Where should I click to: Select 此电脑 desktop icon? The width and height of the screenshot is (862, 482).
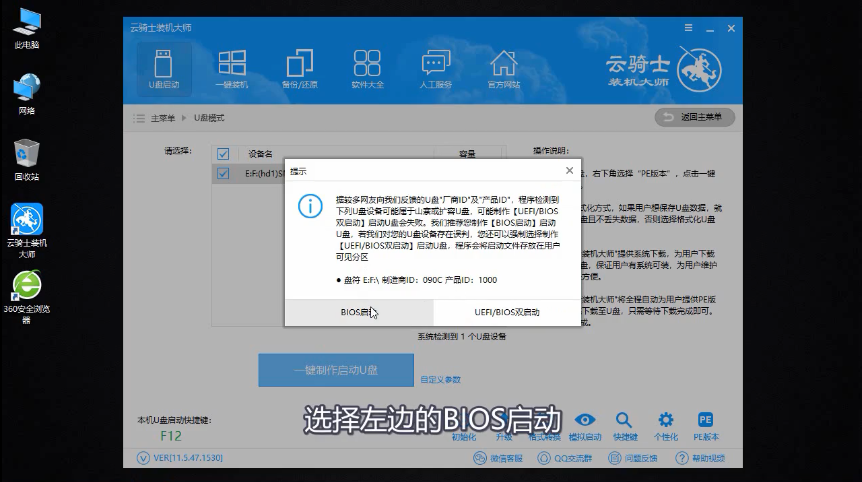[26, 29]
